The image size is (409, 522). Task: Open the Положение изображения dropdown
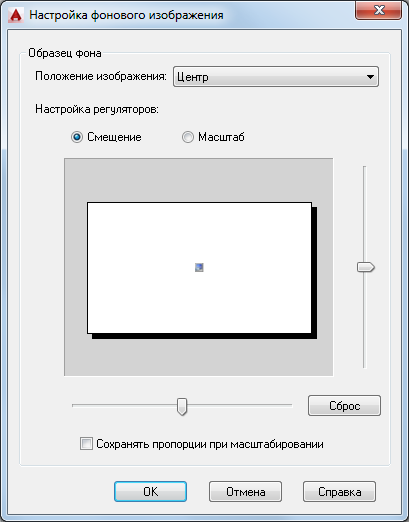276,77
